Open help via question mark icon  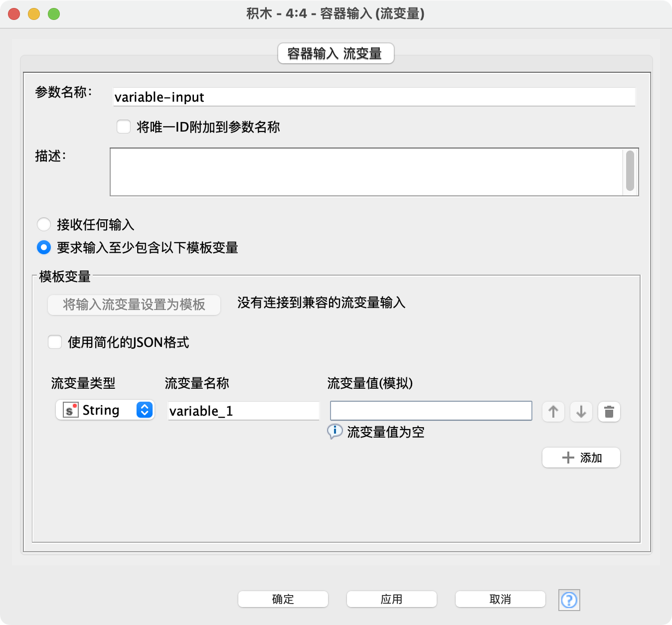pyautogui.click(x=569, y=600)
